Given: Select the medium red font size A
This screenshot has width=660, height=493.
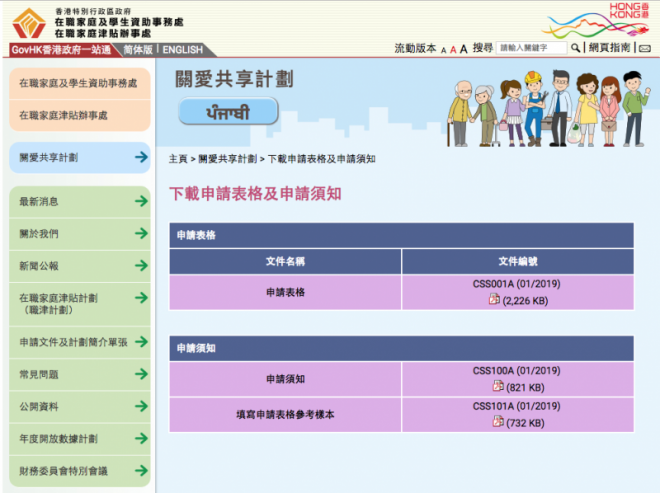Looking at the screenshot, I should click(453, 49).
